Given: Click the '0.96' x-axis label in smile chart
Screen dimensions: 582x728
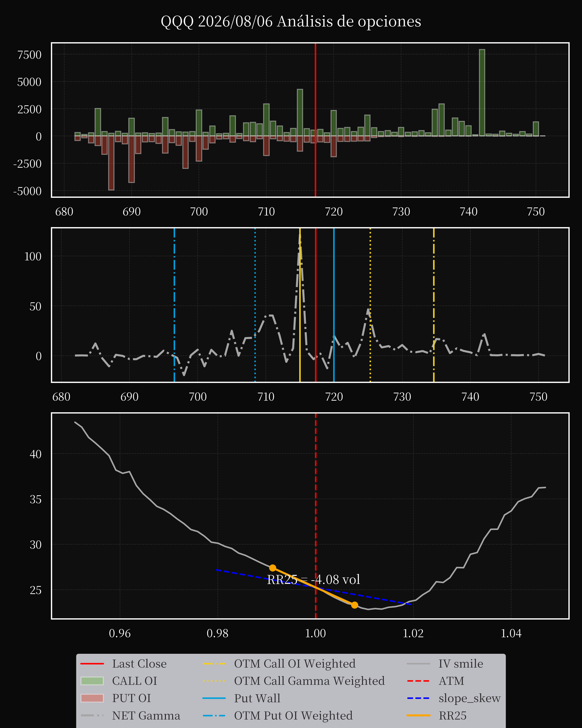Looking at the screenshot, I should click(x=120, y=633).
